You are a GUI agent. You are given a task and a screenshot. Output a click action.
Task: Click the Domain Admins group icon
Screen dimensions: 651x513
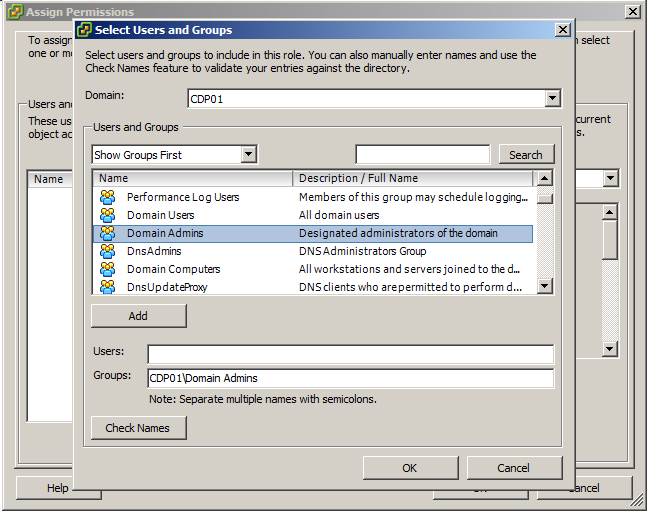(108, 233)
